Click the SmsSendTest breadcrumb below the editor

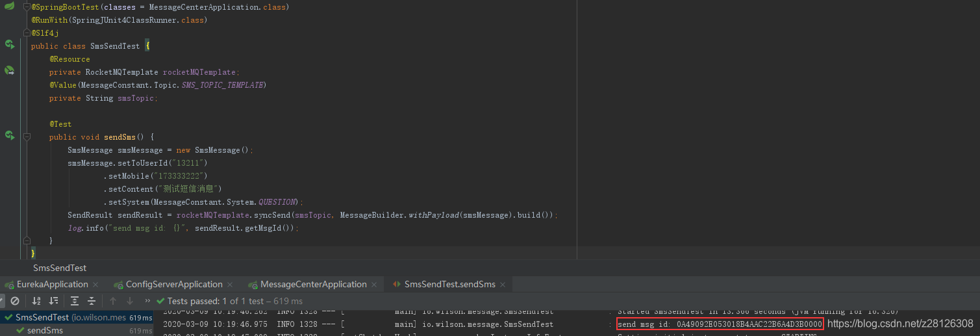60,268
